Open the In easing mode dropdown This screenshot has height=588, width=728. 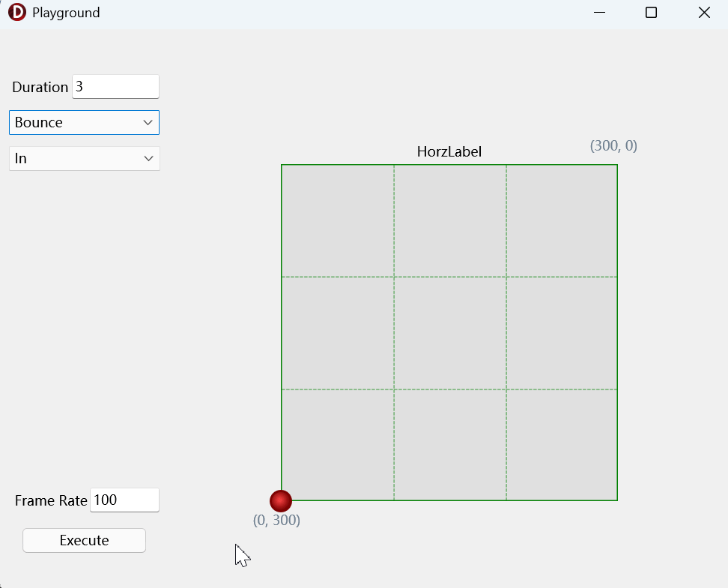(x=84, y=158)
